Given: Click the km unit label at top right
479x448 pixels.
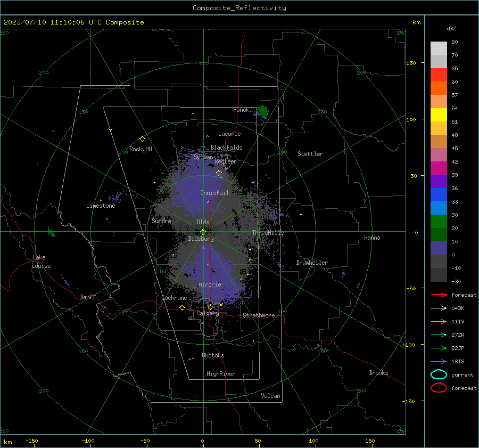Looking at the screenshot, I should (x=416, y=22).
